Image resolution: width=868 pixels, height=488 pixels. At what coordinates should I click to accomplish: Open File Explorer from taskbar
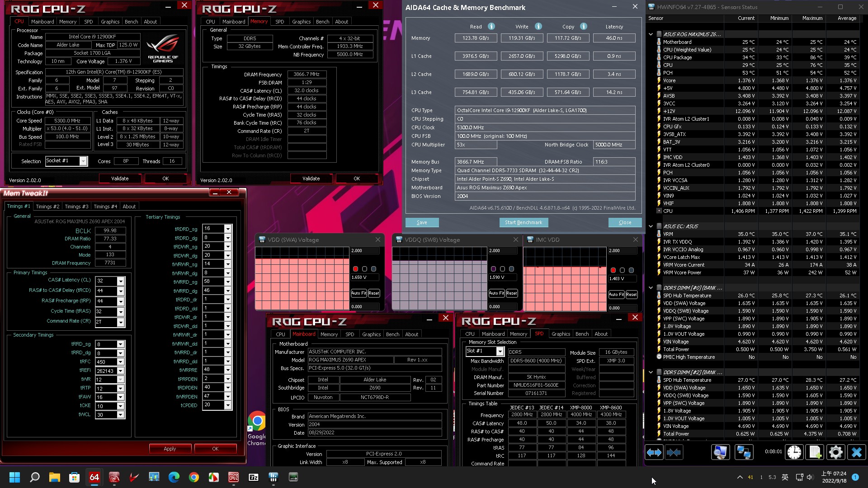[54, 477]
